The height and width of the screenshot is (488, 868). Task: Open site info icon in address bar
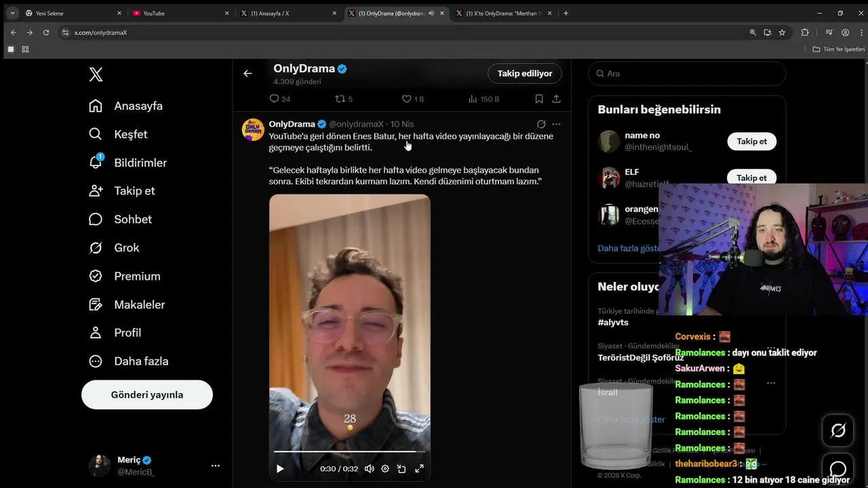coord(65,32)
